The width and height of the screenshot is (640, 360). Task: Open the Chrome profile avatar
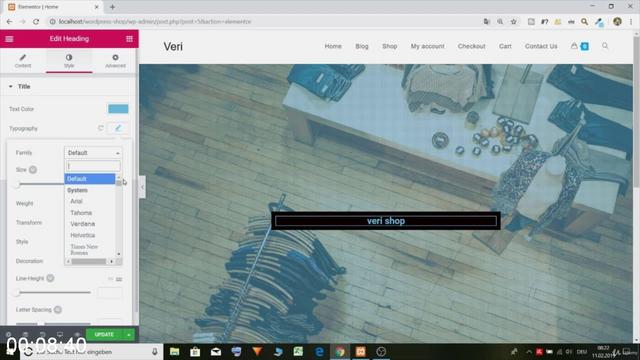point(617,22)
